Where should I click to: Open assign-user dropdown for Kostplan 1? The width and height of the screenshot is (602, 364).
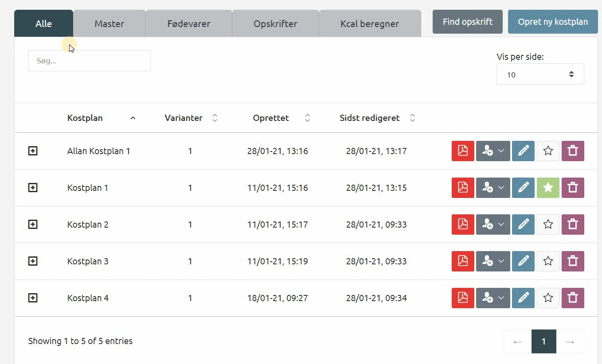point(493,188)
